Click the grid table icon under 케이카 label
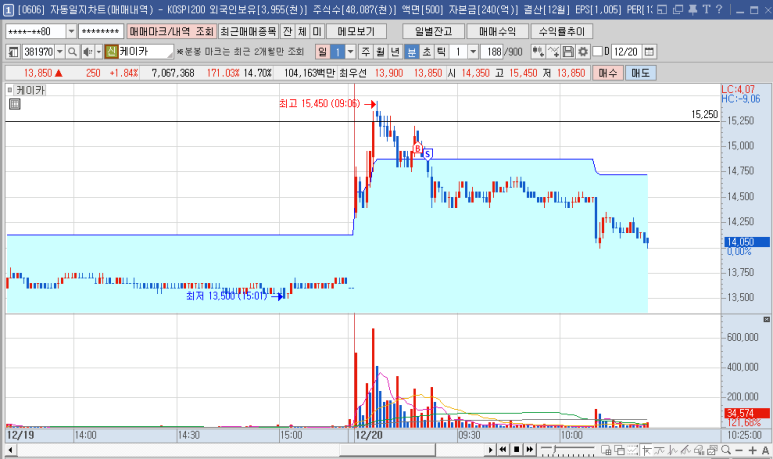Image resolution: width=773 pixels, height=459 pixels. [15, 104]
